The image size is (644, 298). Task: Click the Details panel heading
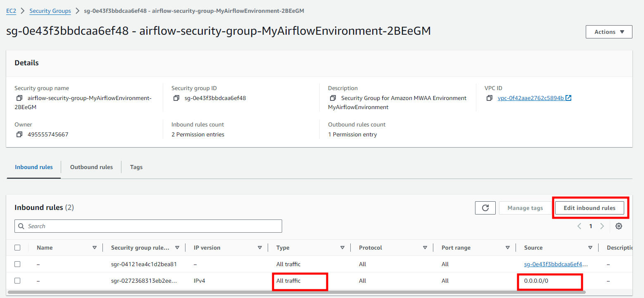[x=26, y=63]
